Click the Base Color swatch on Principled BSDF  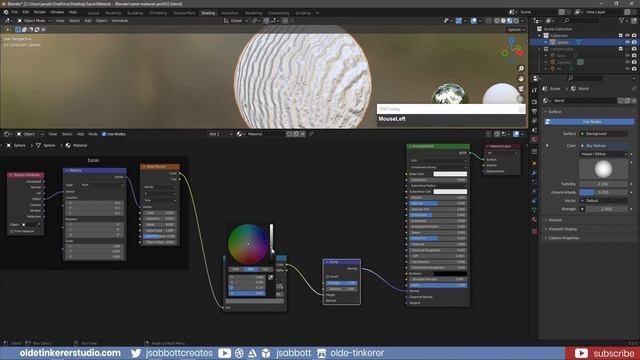click(x=450, y=174)
